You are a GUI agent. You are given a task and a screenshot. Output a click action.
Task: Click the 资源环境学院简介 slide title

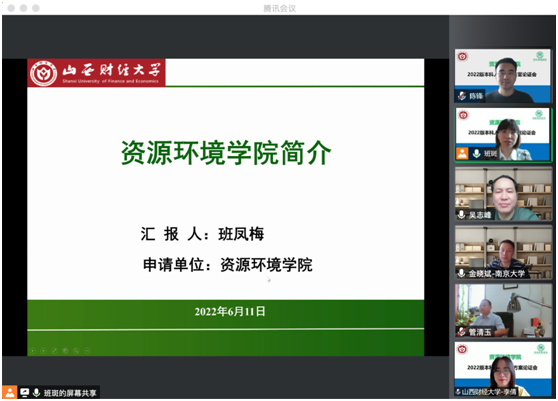pyautogui.click(x=226, y=153)
